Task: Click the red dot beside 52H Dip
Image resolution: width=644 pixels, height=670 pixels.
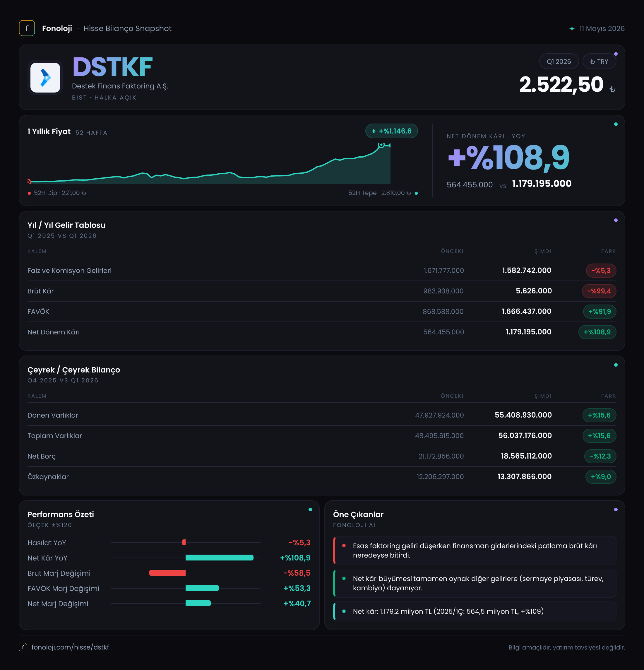Action: tap(29, 194)
